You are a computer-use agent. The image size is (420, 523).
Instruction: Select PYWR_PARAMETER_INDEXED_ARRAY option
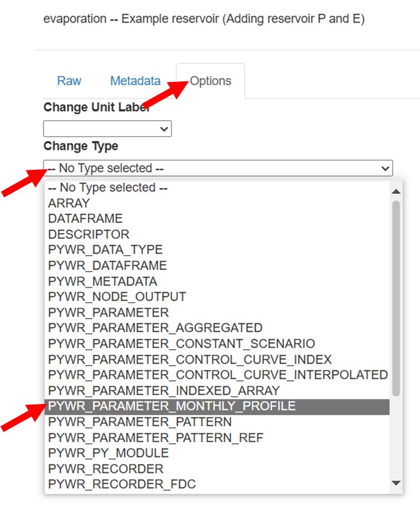pos(164,391)
